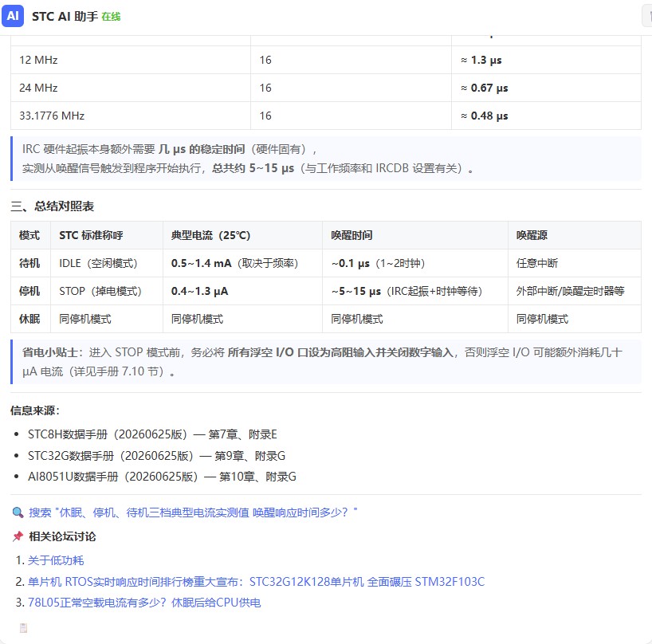Click the 16 cell in the 24 MHz row
The width and height of the screenshot is (652, 644).
(351, 88)
